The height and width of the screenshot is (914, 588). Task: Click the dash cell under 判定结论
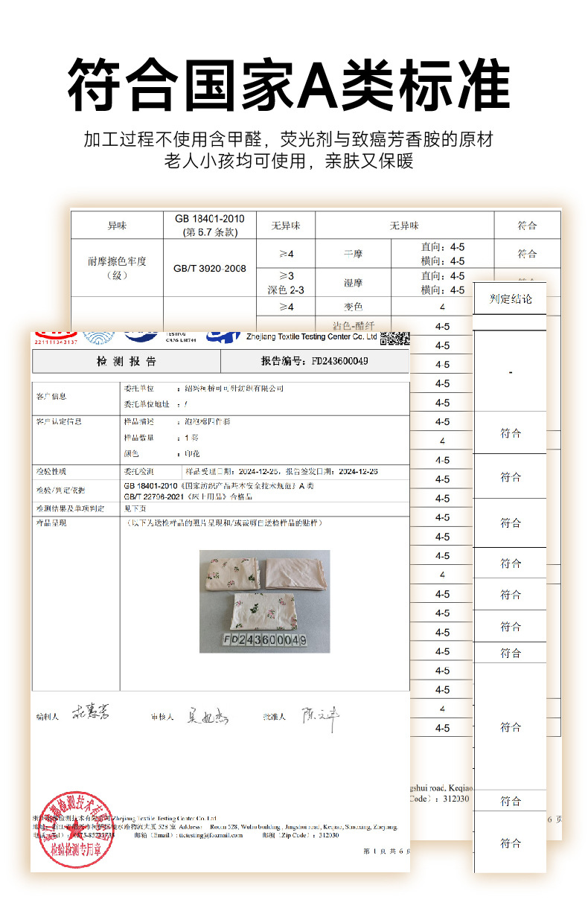(x=511, y=371)
